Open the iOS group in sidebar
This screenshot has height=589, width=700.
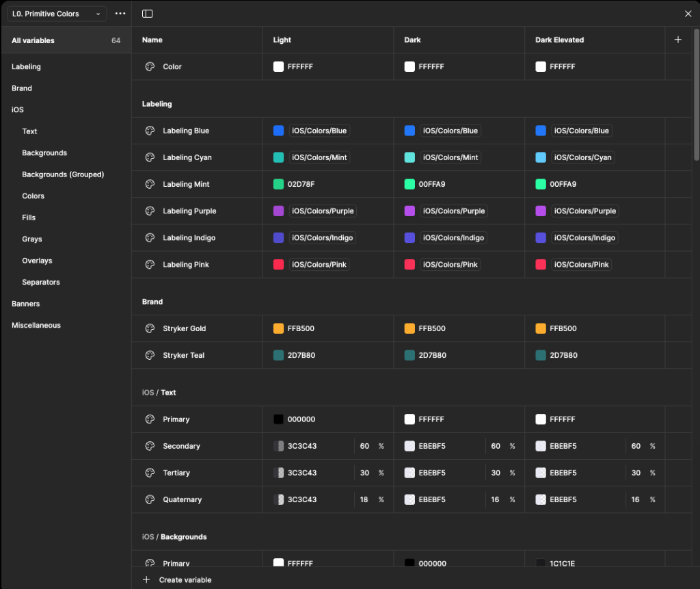17,109
